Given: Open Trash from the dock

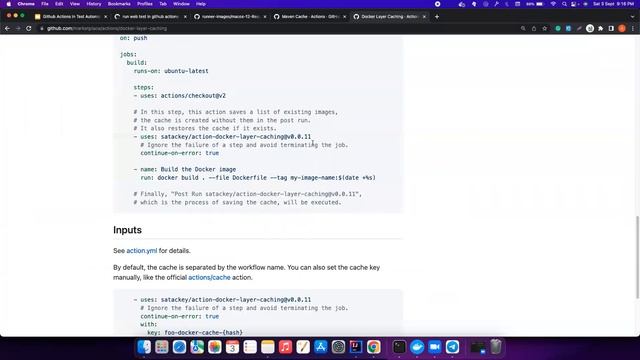Looking at the screenshot, I should (x=496, y=347).
